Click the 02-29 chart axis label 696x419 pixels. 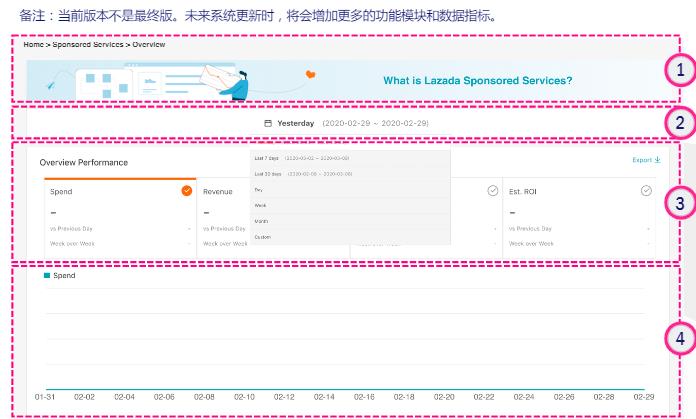[644, 397]
